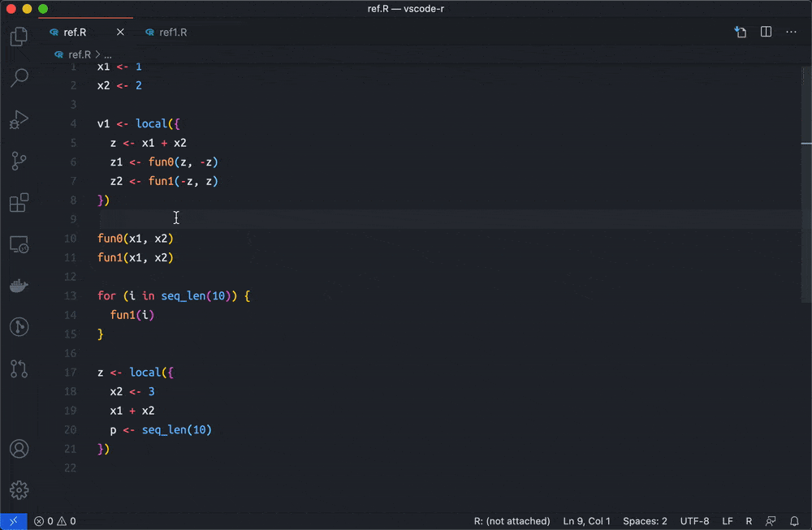Click the Open Changes icon in editor toolbar
The width and height of the screenshot is (812, 530).
point(741,32)
